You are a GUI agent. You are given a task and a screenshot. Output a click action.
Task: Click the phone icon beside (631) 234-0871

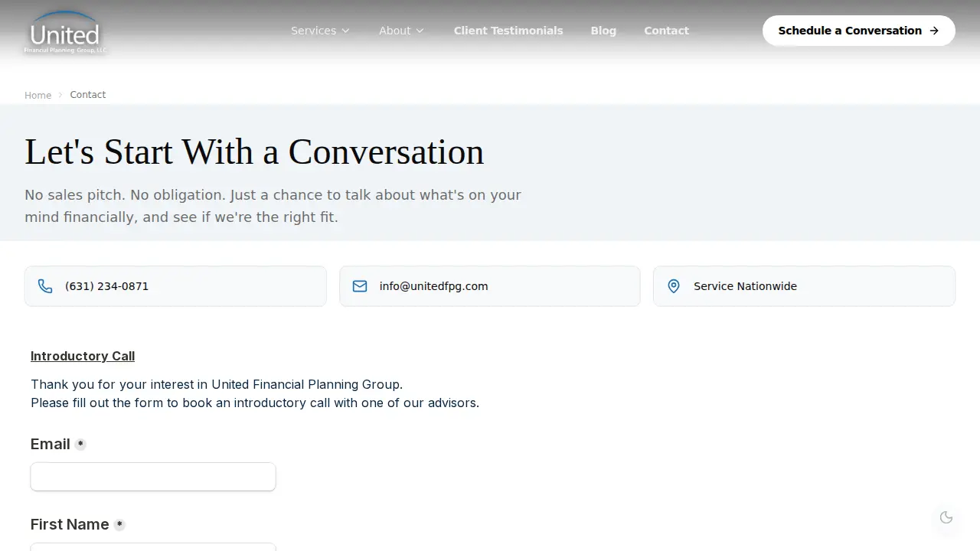[x=45, y=286]
